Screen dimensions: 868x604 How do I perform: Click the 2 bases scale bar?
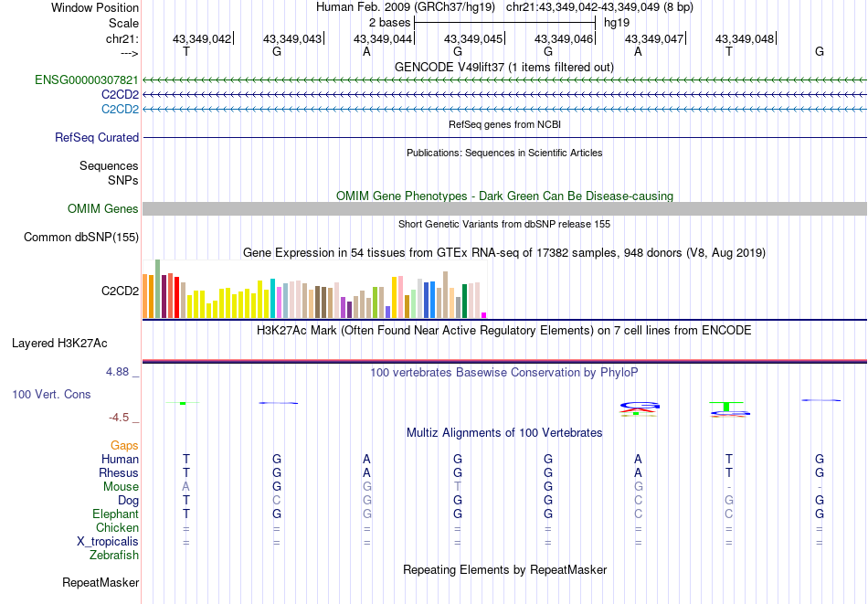(504, 23)
